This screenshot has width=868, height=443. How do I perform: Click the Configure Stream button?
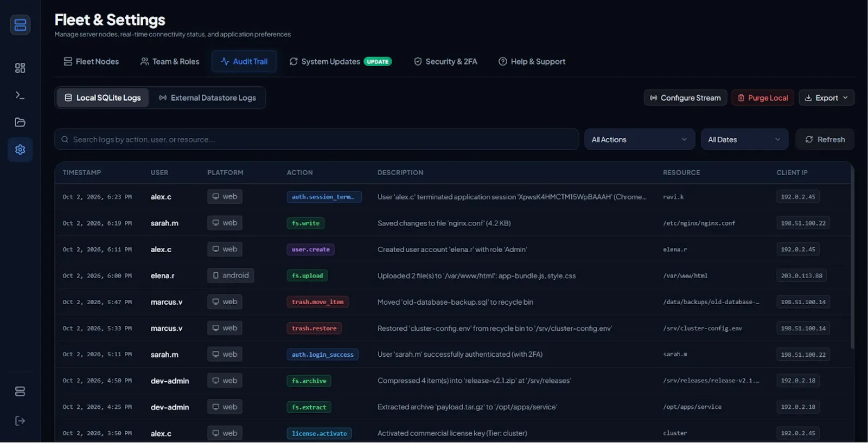click(x=685, y=98)
